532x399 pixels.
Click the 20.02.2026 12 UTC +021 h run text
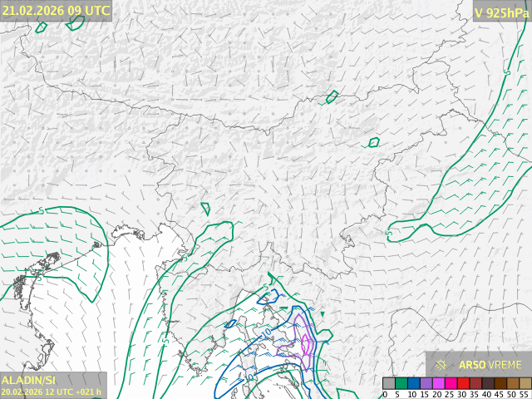52,392
